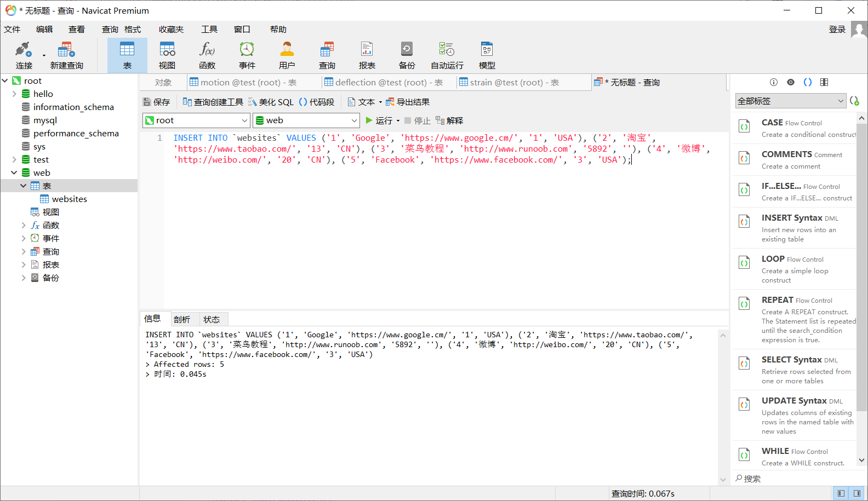Click the eye preview icon in right panel
This screenshot has width=868, height=501.
click(791, 82)
